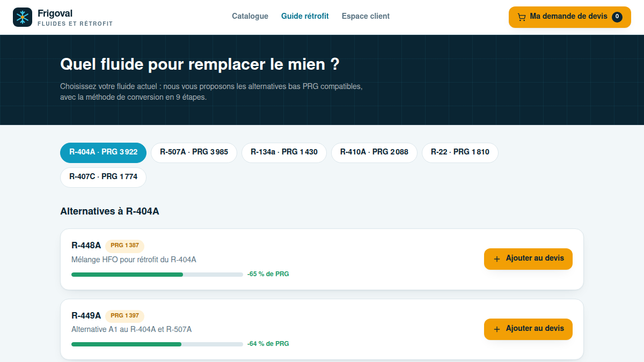Click the "FLUIDES ET RÉTROFIT" tagline
Screen dimensions: 644x362
[x=75, y=24]
